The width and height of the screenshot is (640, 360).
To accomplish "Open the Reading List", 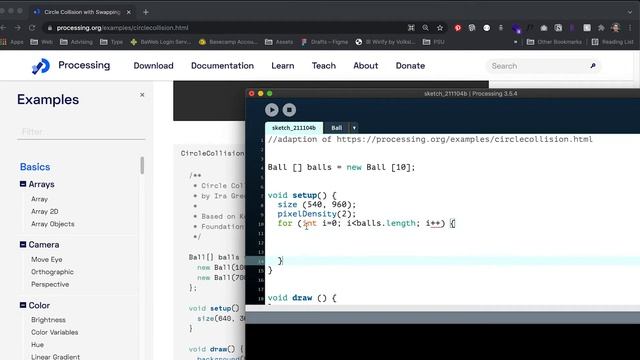I will [x=613, y=42].
